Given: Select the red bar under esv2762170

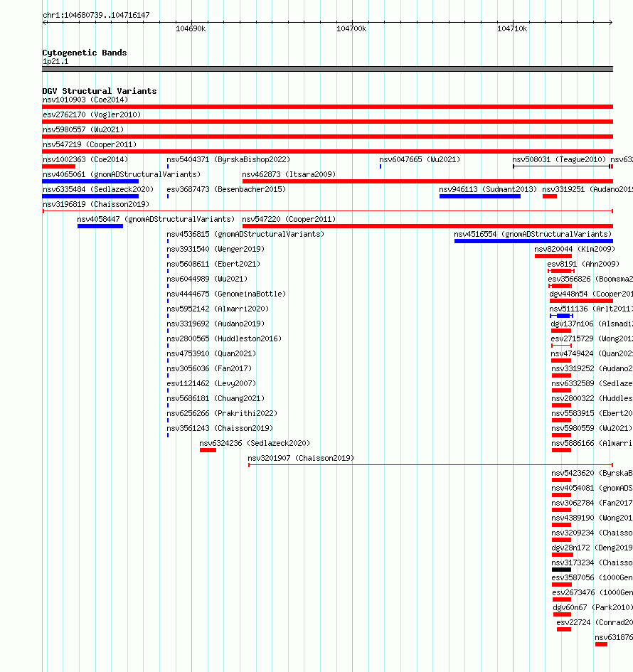Looking at the screenshot, I should coord(327,122).
